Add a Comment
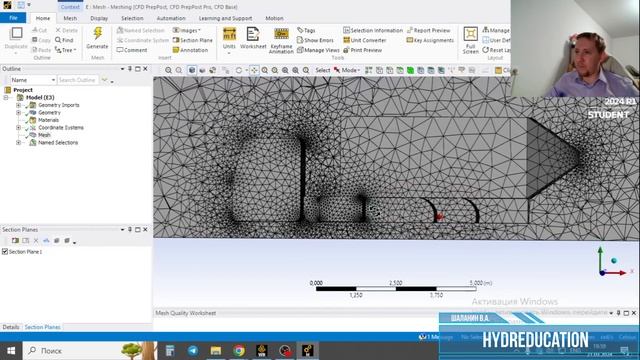This screenshot has width=640, height=360. (x=132, y=50)
